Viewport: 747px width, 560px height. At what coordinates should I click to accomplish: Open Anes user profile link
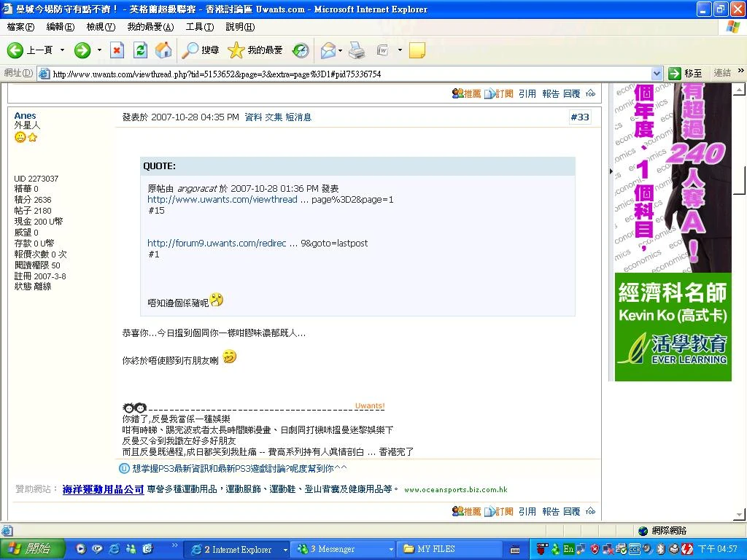pos(25,116)
